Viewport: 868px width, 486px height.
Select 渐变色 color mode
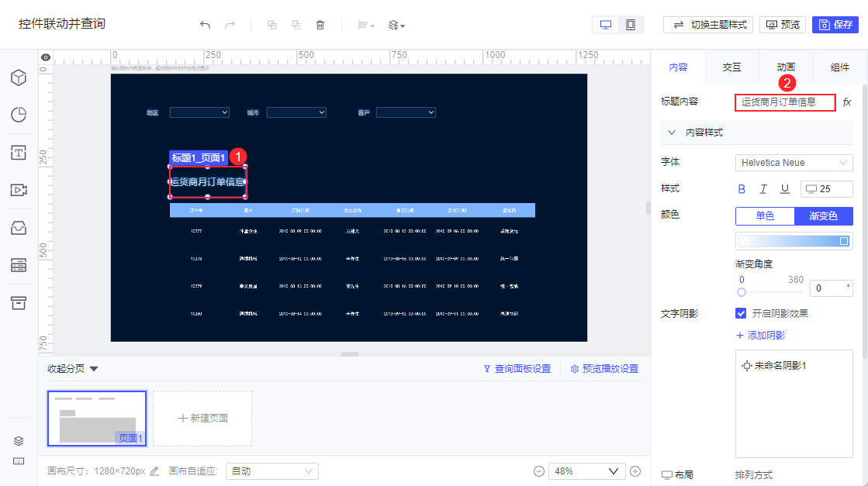click(x=824, y=216)
